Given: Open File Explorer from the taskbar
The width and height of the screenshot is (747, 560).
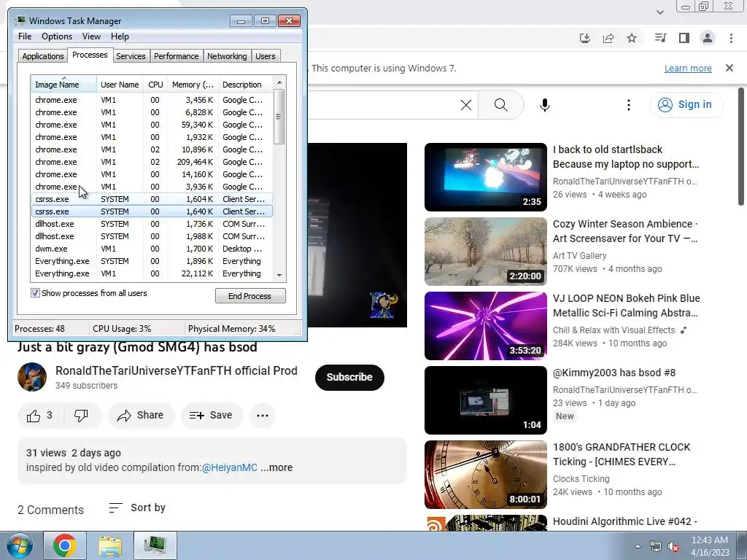Looking at the screenshot, I should point(110,545).
